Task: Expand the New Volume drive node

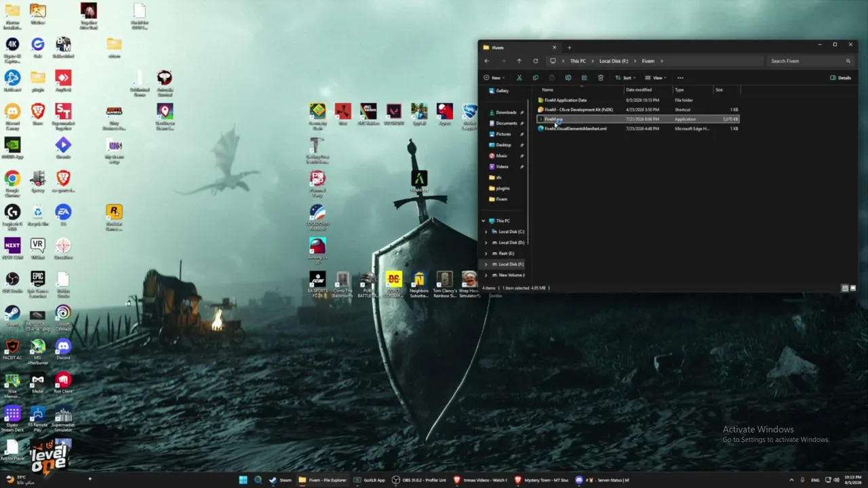Action: [486, 275]
